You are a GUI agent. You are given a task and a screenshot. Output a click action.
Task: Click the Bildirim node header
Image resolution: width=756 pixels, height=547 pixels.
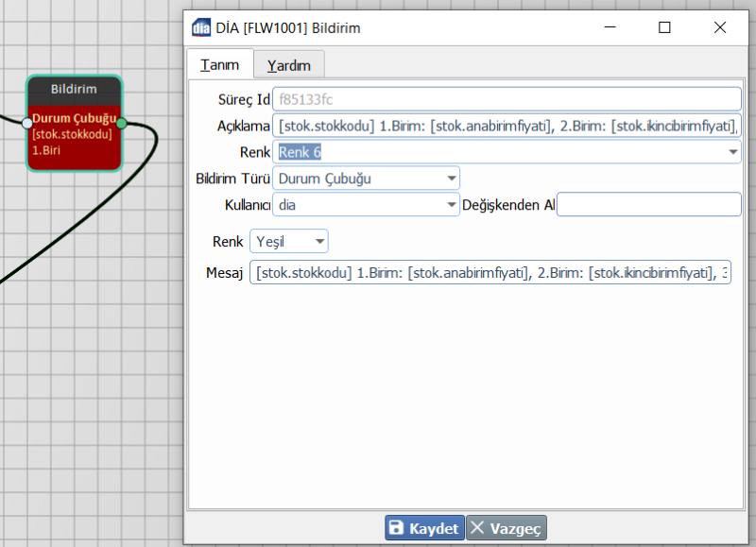point(74,89)
